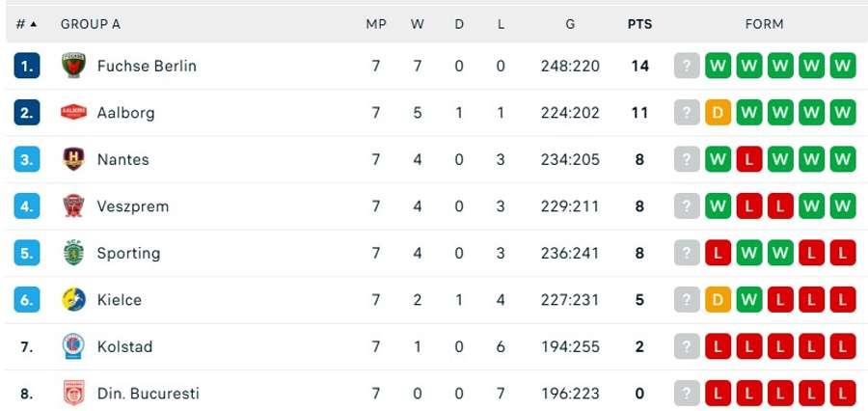Click the Sporting team logo
The image size is (868, 411).
tap(74, 253)
